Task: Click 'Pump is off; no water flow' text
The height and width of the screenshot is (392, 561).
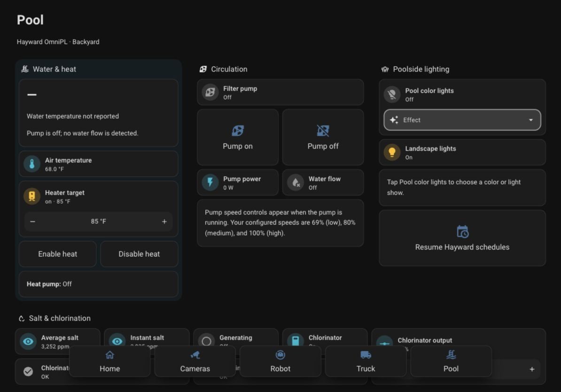Action: [x=82, y=133]
